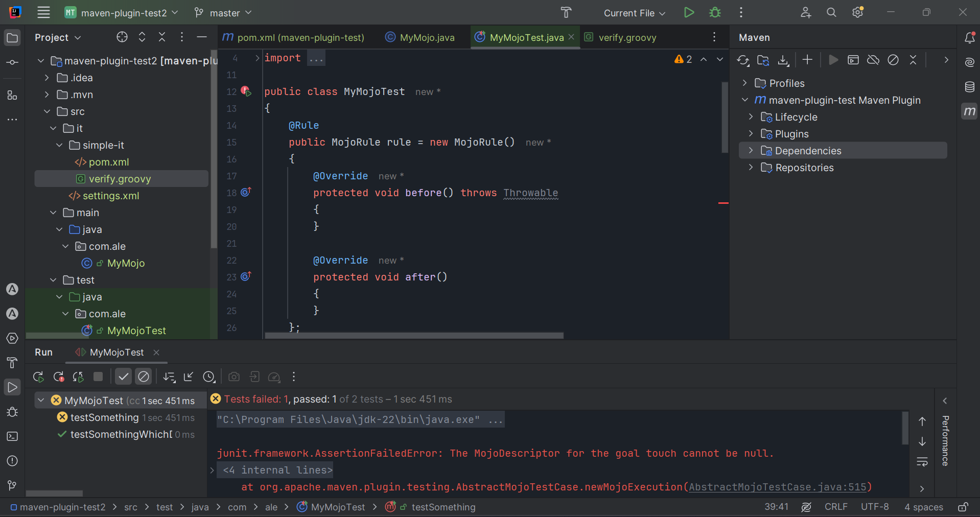This screenshot has width=980, height=517.
Task: Rerun MyMojoTest tests
Action: [38, 377]
